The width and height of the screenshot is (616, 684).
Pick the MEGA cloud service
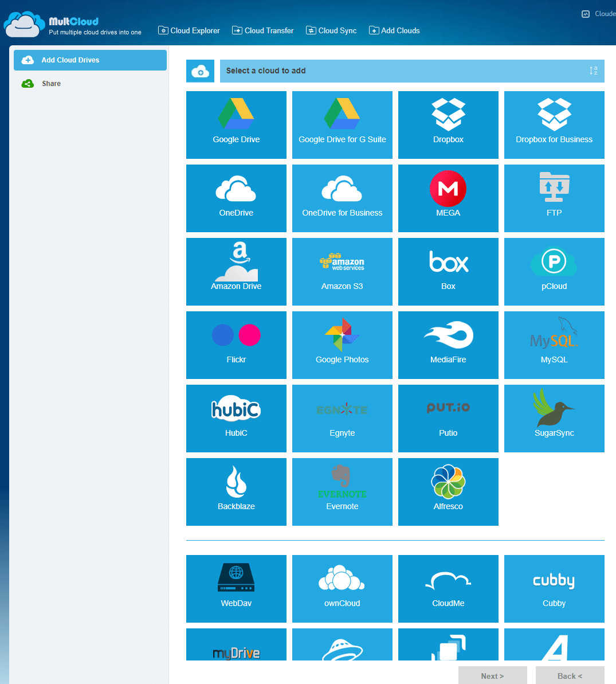point(448,198)
